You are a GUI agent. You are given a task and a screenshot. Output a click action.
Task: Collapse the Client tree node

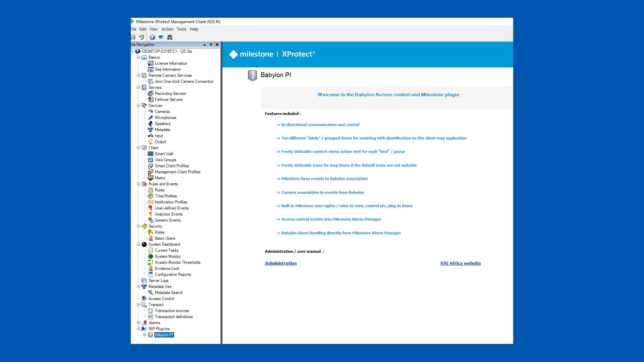click(138, 148)
